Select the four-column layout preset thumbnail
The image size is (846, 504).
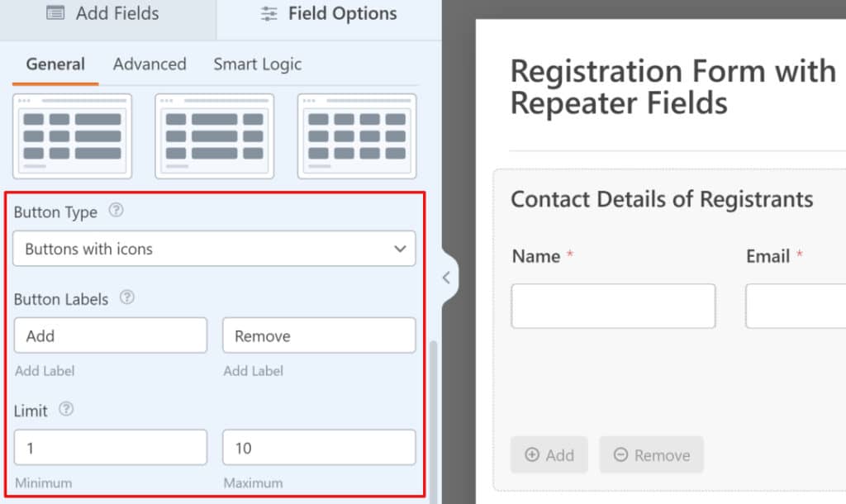coord(357,136)
